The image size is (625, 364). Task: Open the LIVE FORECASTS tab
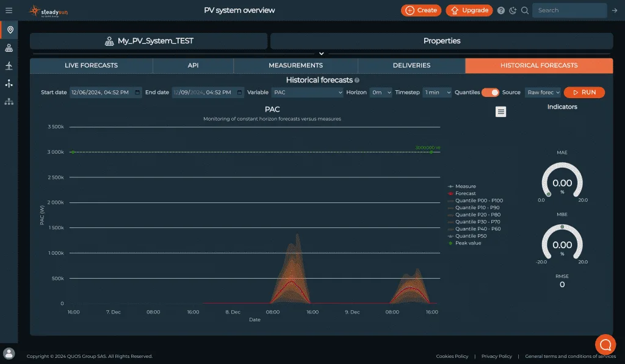click(x=92, y=65)
